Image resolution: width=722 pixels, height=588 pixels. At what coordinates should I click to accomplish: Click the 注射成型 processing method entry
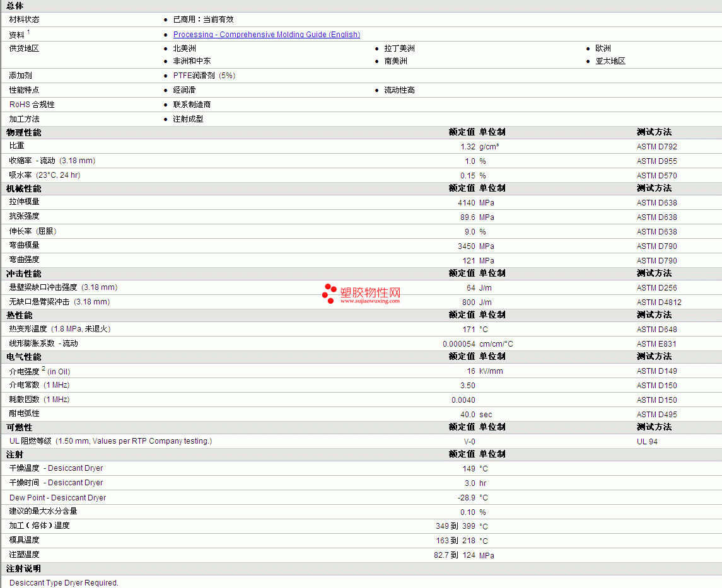point(188,118)
